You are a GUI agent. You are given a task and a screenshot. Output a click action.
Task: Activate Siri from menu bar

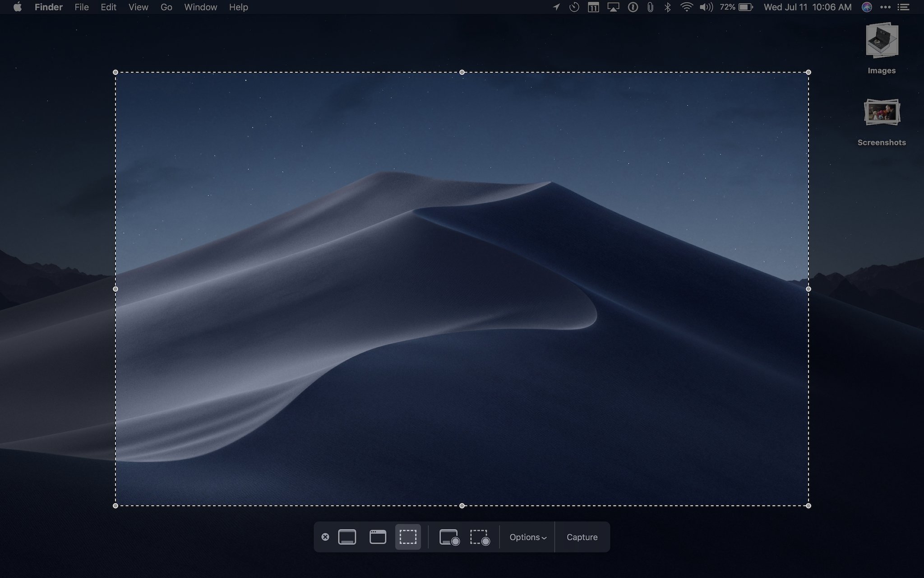point(867,7)
